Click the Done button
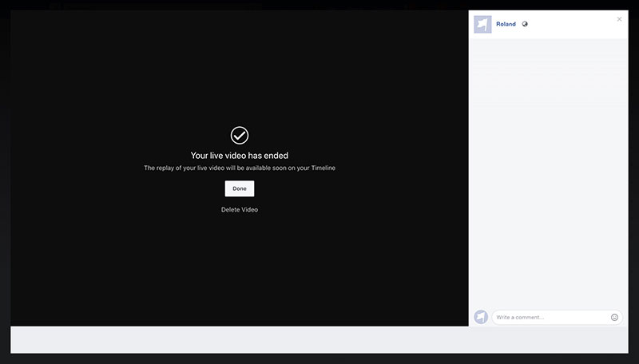Screen dimensions: 639x364 tap(239, 188)
